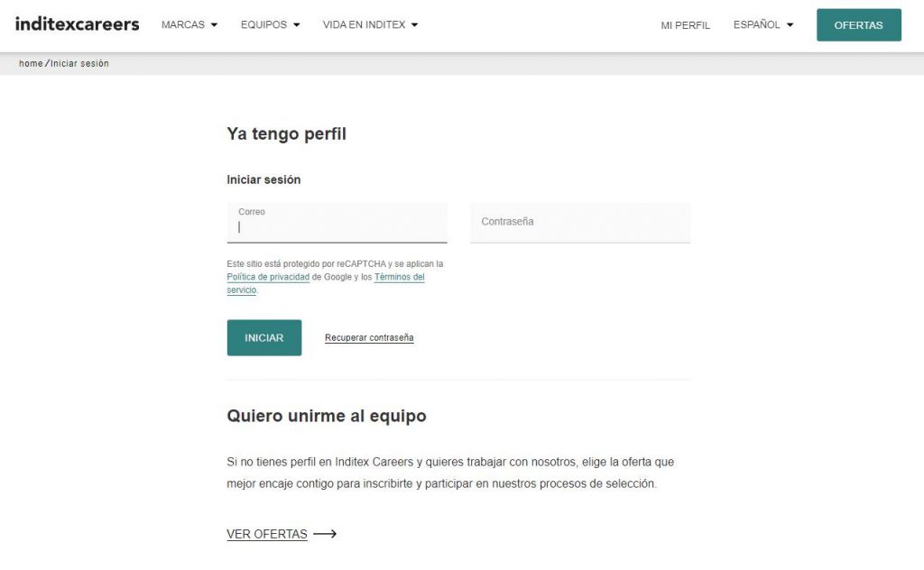Image resolution: width=924 pixels, height=570 pixels.
Task: Click the INICIAR login button
Action: (x=264, y=337)
